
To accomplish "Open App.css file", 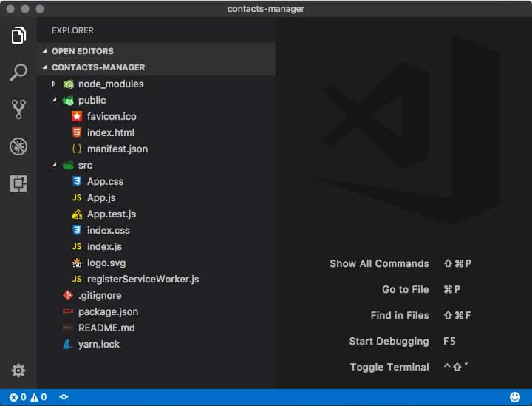I will 105,182.
